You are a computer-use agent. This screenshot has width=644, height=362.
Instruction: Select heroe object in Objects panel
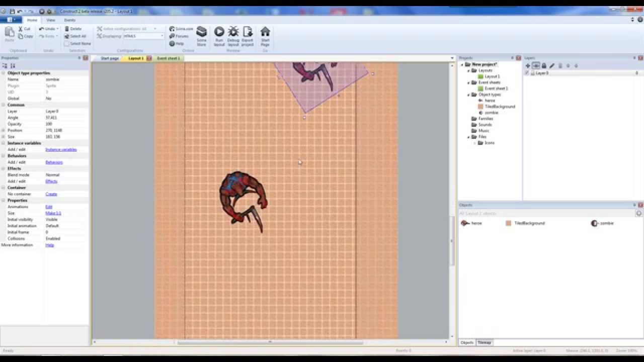click(x=472, y=223)
